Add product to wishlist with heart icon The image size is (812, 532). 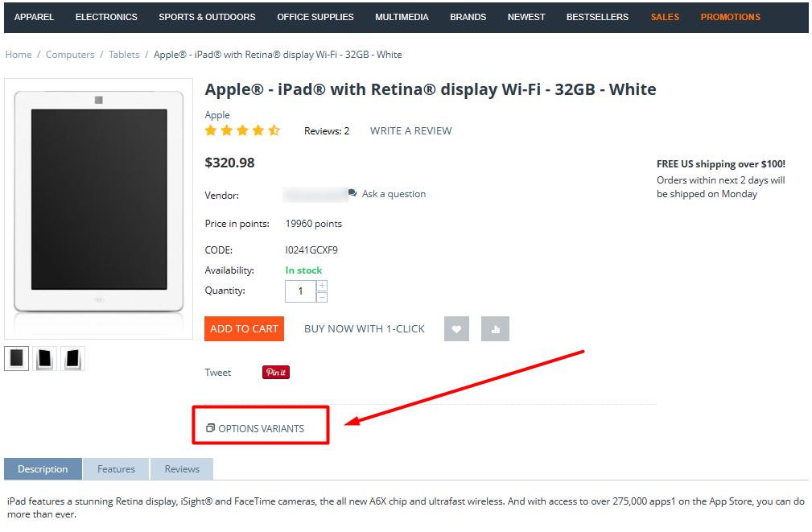click(x=456, y=329)
